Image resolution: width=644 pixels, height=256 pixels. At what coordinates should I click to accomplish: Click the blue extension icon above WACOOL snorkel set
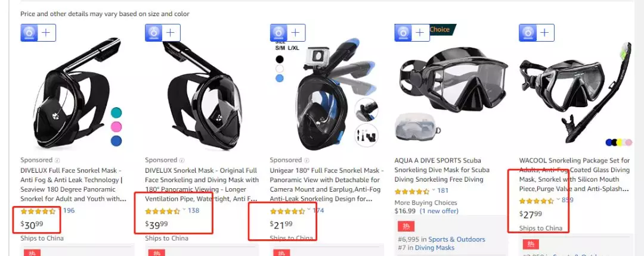[527, 33]
